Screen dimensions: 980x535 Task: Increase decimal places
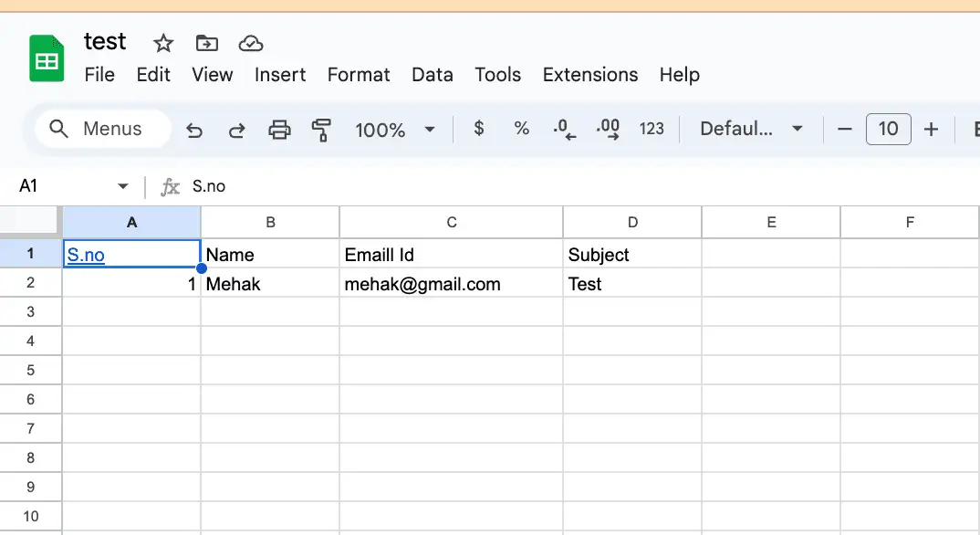pyautogui.click(x=607, y=130)
